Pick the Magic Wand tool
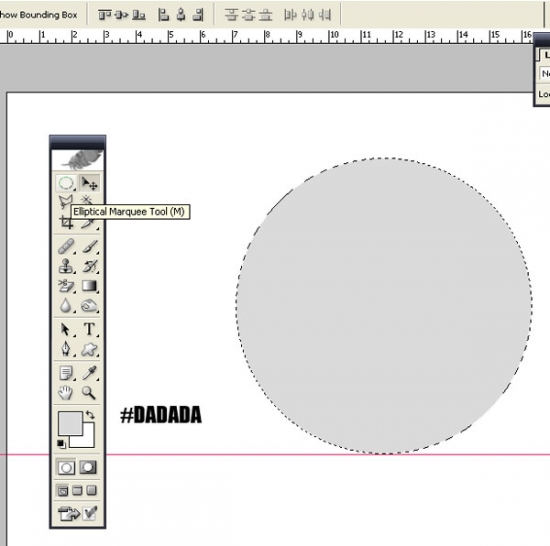This screenshot has width=550, height=546. point(87,200)
